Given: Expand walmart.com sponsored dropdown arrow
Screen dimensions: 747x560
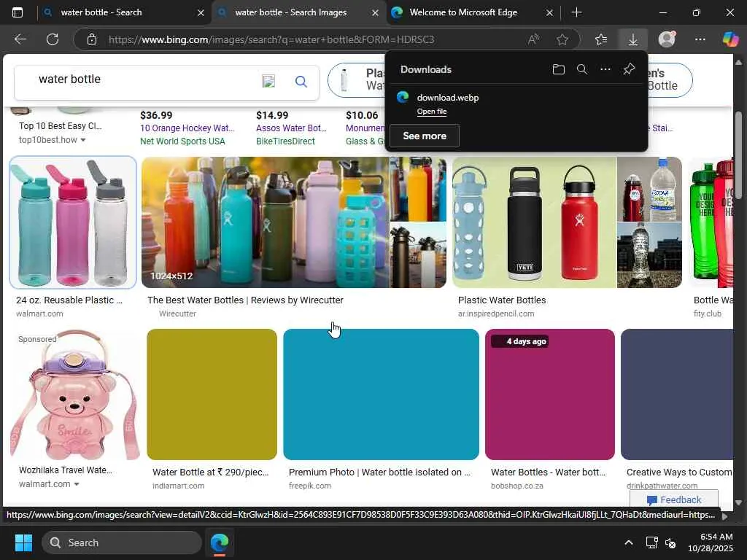Looking at the screenshot, I should coord(76,484).
